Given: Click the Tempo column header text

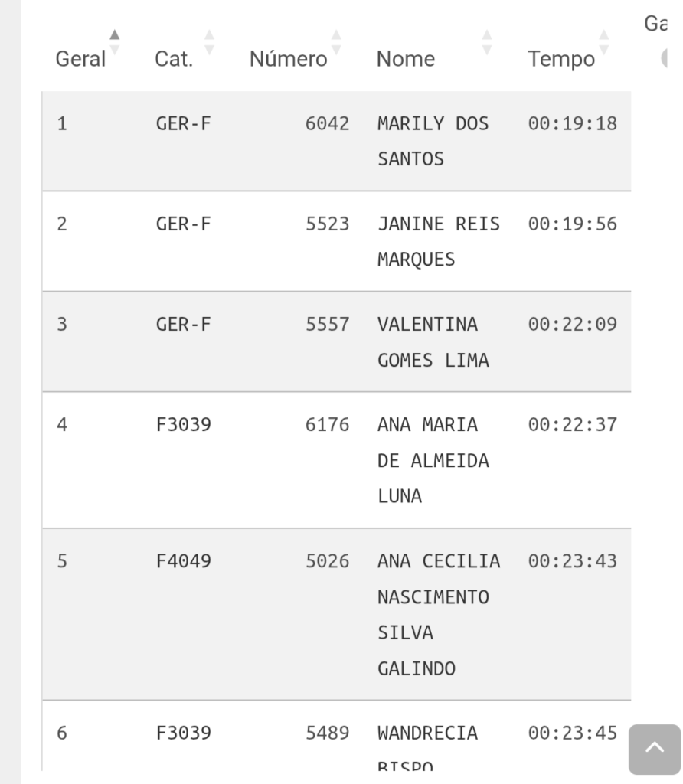Looking at the screenshot, I should 561,60.
